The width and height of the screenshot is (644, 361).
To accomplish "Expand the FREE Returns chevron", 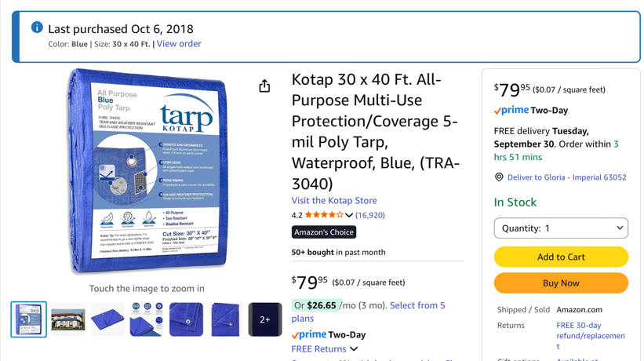I will (x=354, y=349).
